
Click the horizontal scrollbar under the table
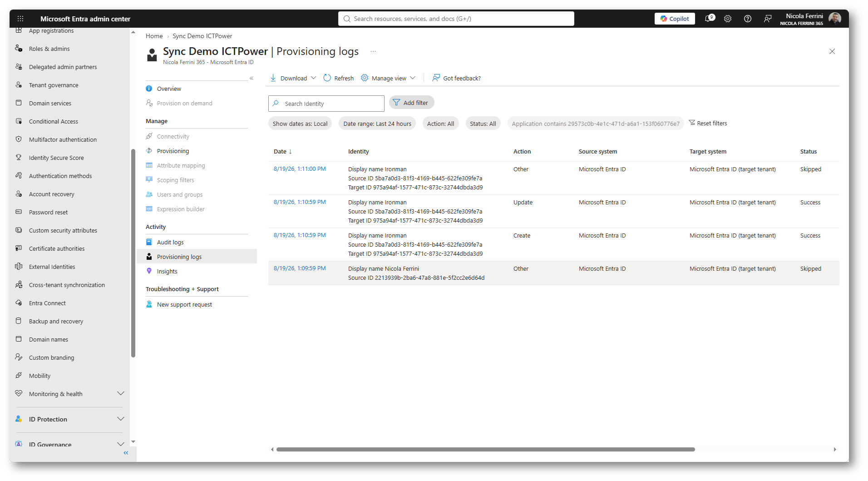pyautogui.click(x=486, y=449)
